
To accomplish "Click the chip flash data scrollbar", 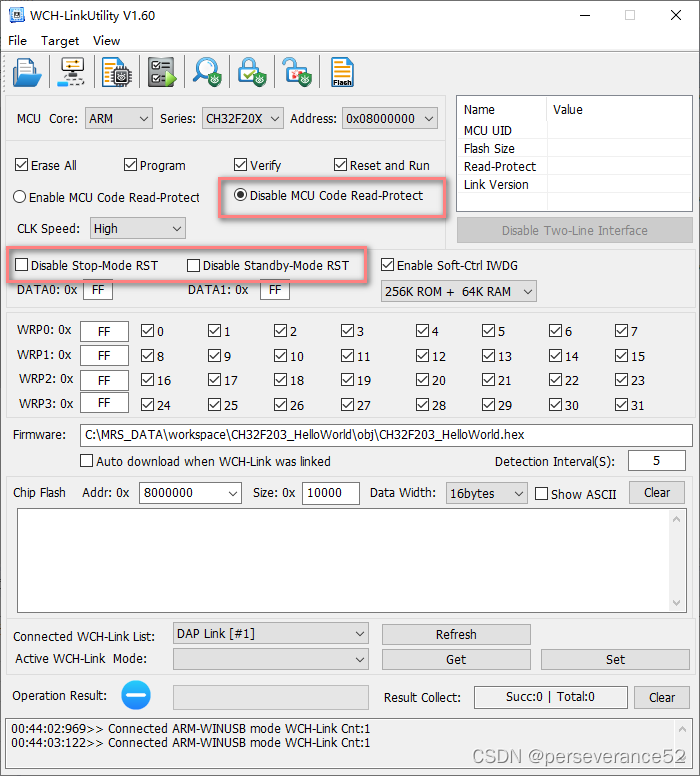I will coord(677,560).
